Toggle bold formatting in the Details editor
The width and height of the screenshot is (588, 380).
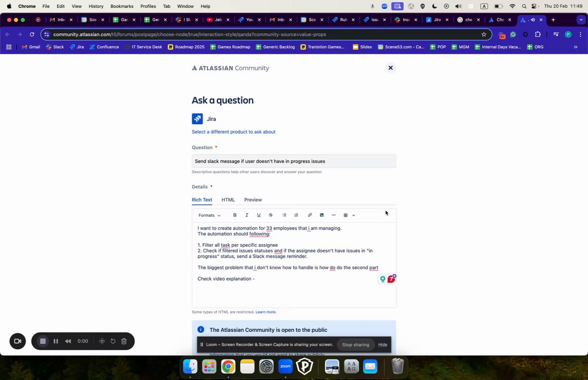pyautogui.click(x=235, y=215)
